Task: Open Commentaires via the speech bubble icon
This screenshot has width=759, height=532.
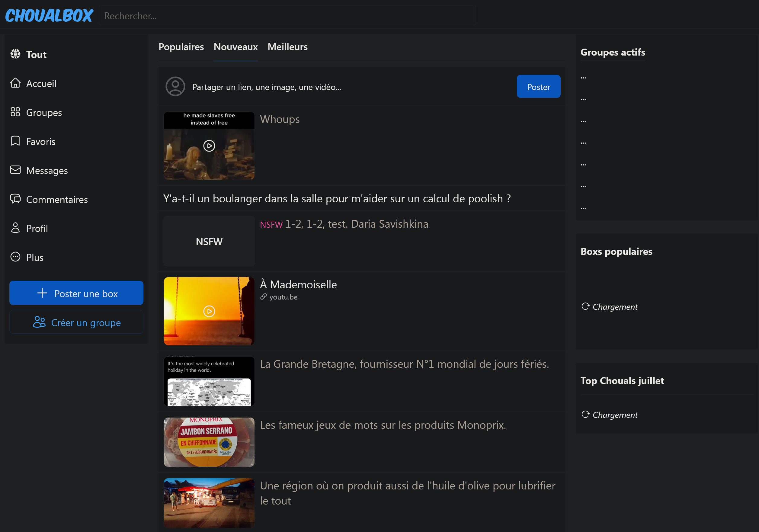Action: pos(15,199)
